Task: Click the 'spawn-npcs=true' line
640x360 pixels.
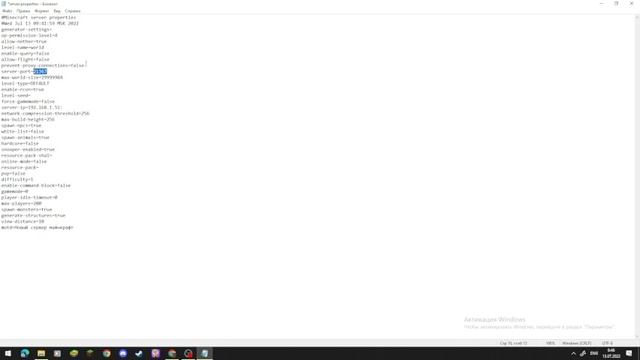Action: pyautogui.click(x=21, y=125)
